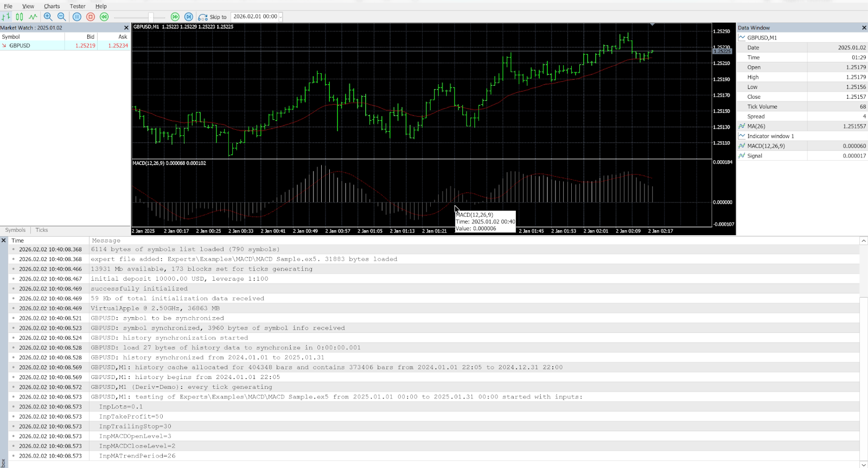Viewport: 868px width, 468px height.
Task: Stop the strategy test
Action: tap(91, 17)
